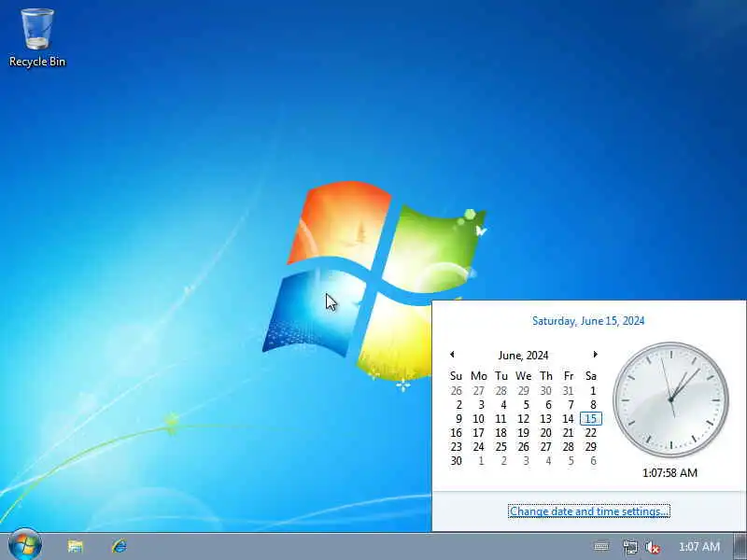Viewport: 747px width, 560px height.
Task: Select June 18 in the calendar
Action: (x=500, y=432)
